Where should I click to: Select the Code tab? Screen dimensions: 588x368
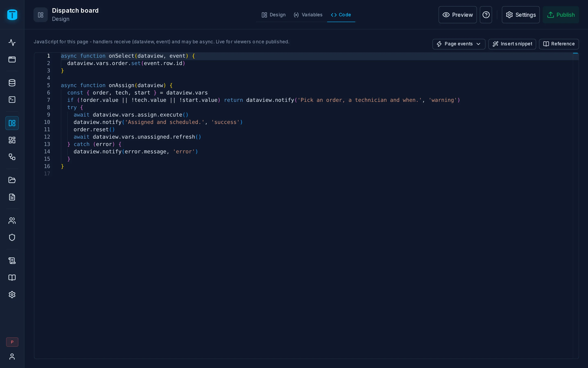coord(341,15)
